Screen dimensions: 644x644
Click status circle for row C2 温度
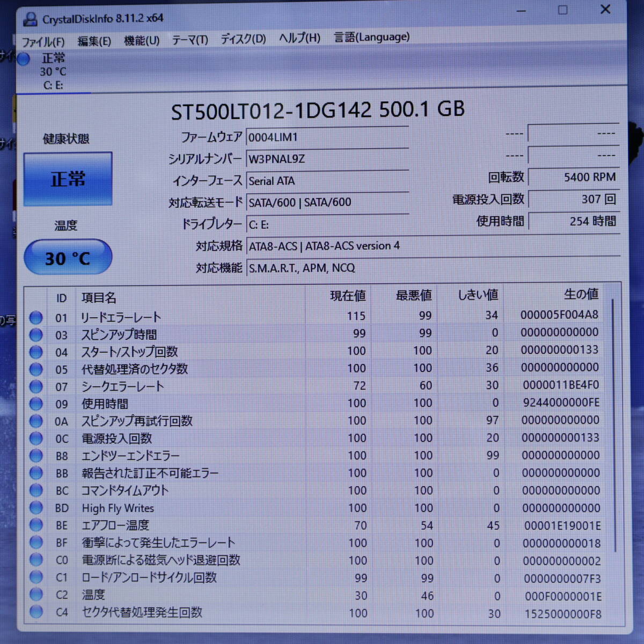[x=36, y=594]
